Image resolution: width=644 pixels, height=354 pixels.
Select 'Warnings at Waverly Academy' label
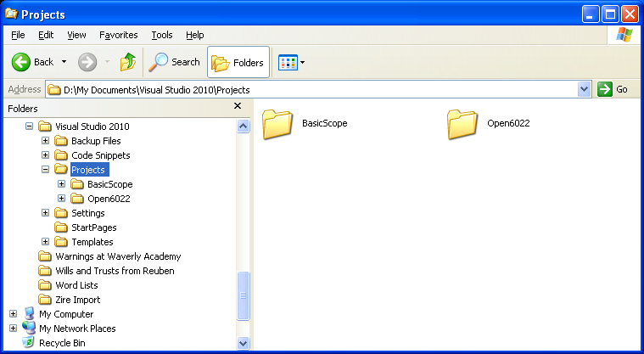(118, 256)
